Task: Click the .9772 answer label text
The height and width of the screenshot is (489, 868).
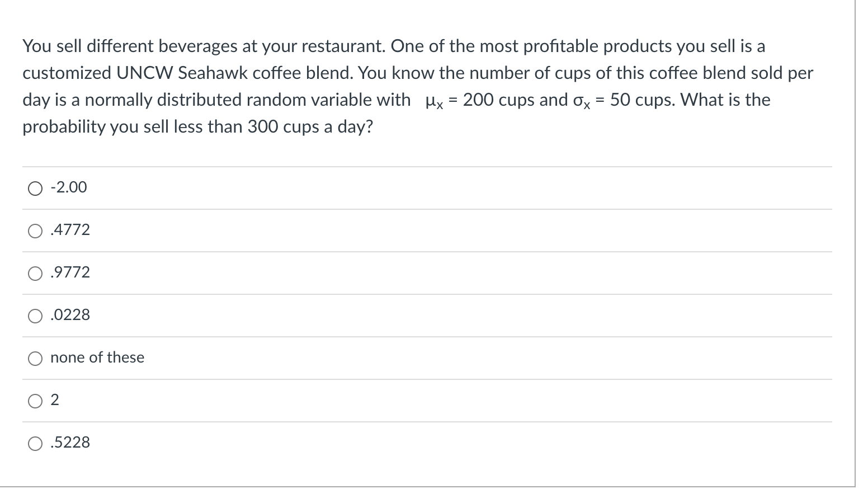Action: 70,272
